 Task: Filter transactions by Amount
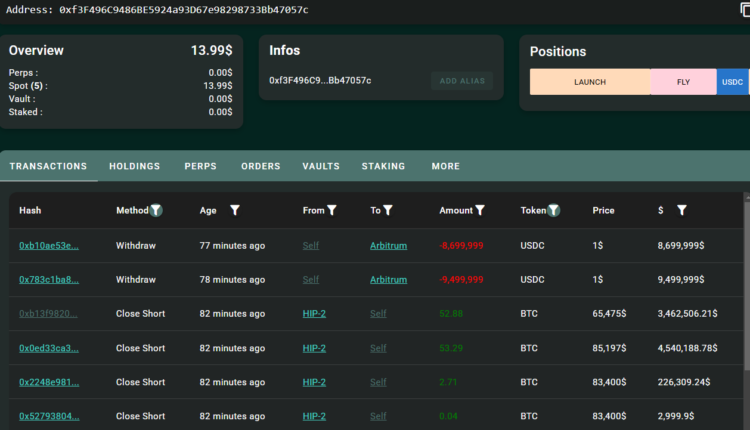[480, 211]
